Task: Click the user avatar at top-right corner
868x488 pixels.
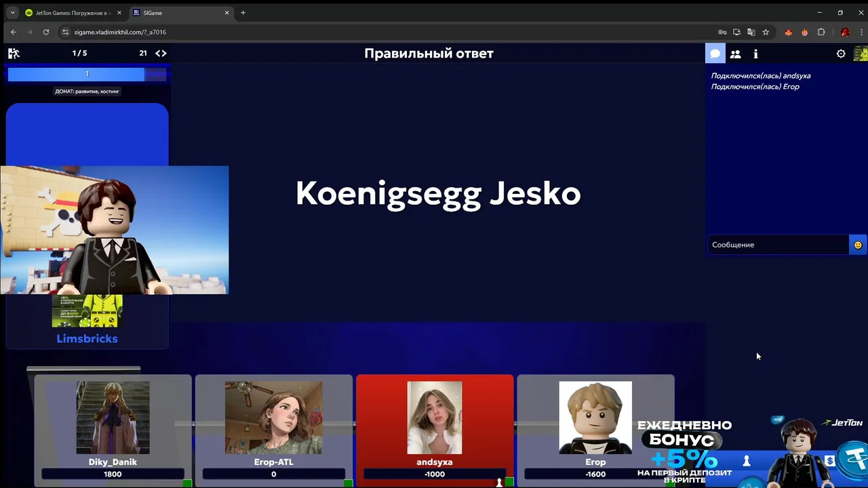Action: [x=861, y=54]
